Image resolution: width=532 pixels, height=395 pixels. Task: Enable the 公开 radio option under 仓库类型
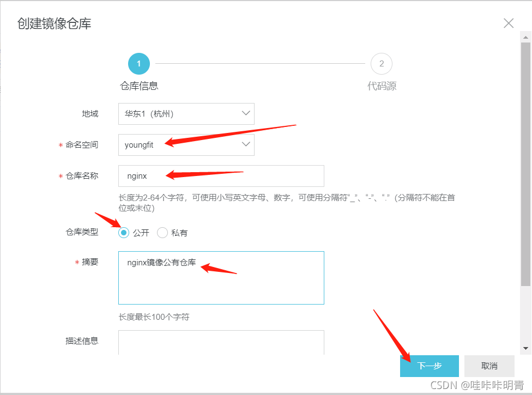123,233
